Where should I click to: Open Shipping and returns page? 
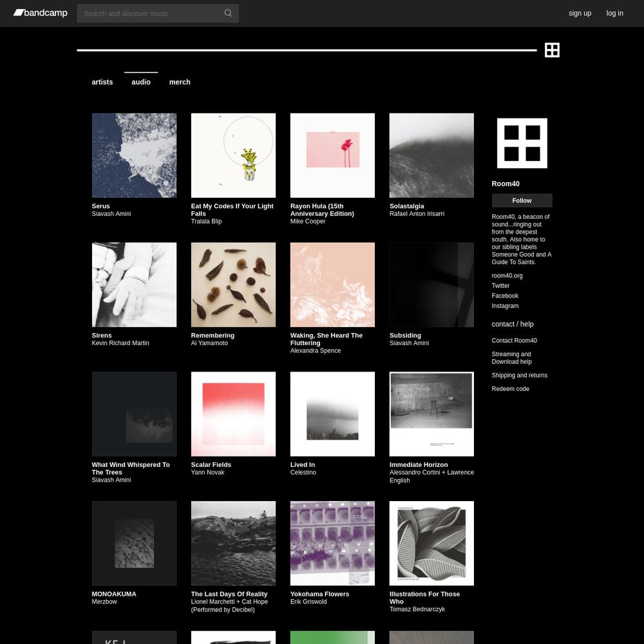[520, 375]
